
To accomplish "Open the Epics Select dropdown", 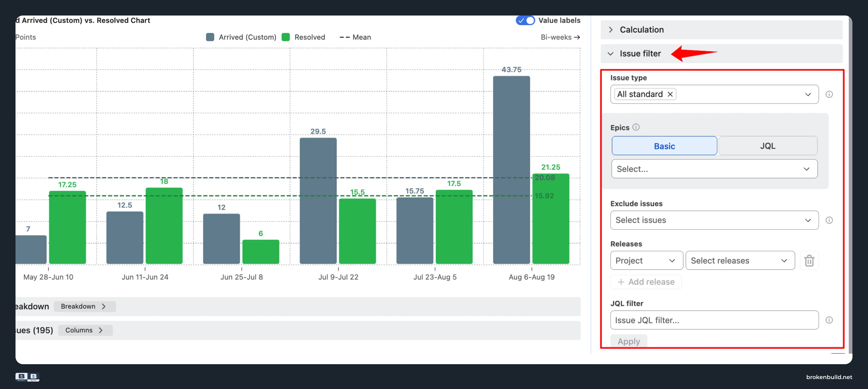I will [x=714, y=169].
